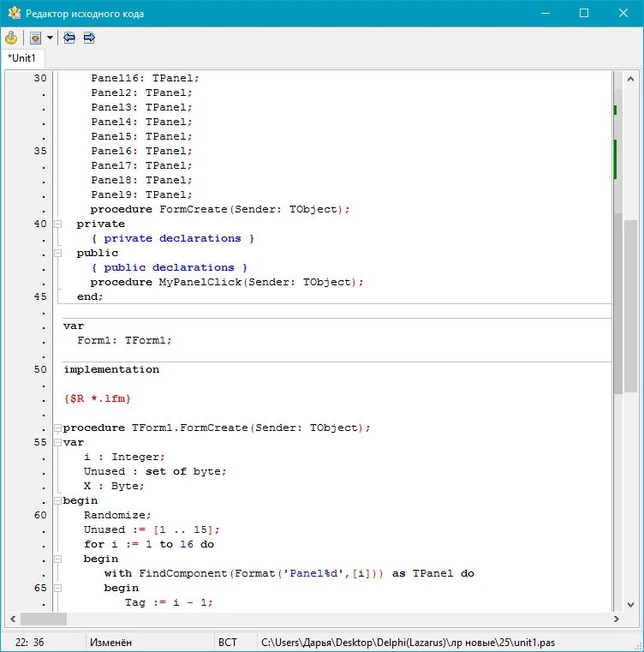The height and width of the screenshot is (652, 644).
Task: Click the 'Tag := i - 1;' statement
Action: pyautogui.click(x=169, y=602)
